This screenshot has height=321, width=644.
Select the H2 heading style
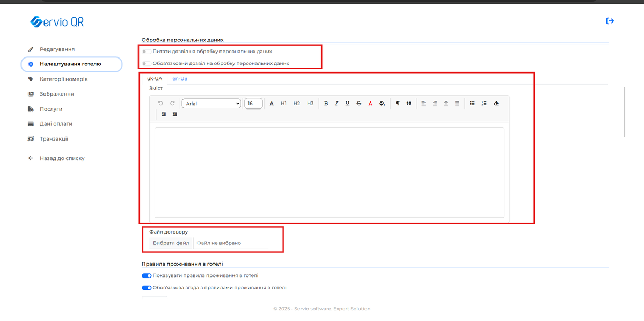(297, 104)
